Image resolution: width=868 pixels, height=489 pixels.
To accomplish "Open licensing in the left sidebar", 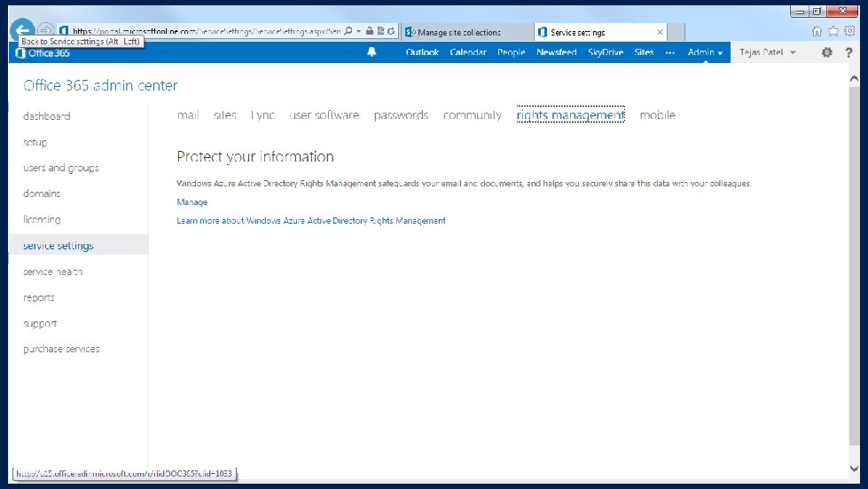I will tap(42, 219).
